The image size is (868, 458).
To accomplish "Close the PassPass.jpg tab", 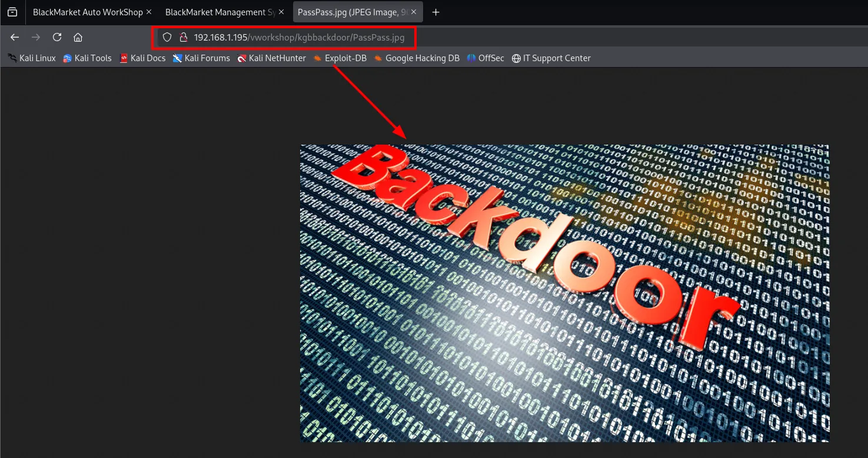I will [x=414, y=12].
